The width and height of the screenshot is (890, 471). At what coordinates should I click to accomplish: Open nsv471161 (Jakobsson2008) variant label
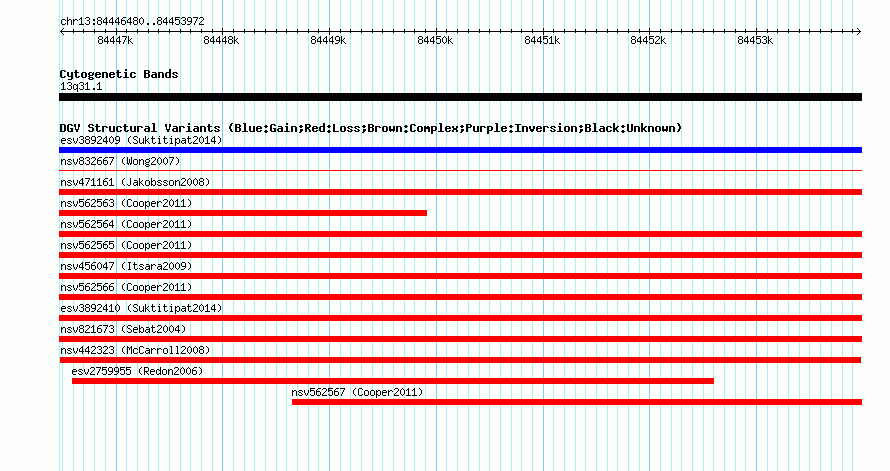[135, 182]
